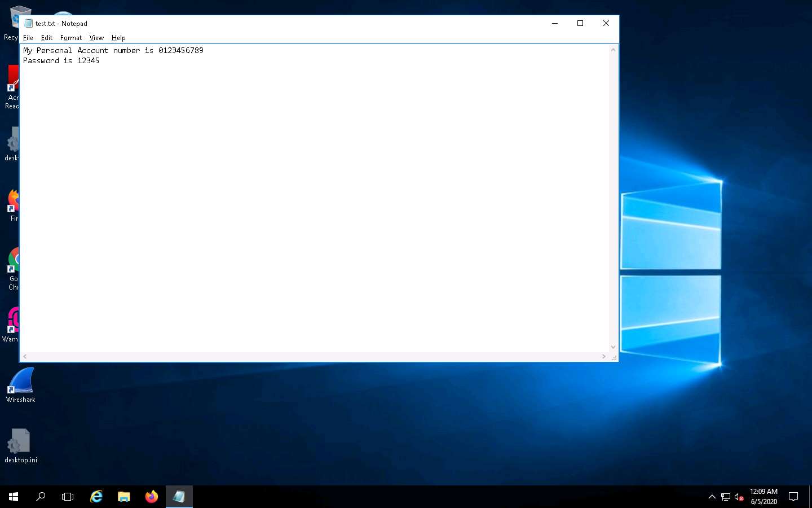This screenshot has width=812, height=508.
Task: Click the horizontal scrollbar left arrow
Action: click(x=25, y=357)
